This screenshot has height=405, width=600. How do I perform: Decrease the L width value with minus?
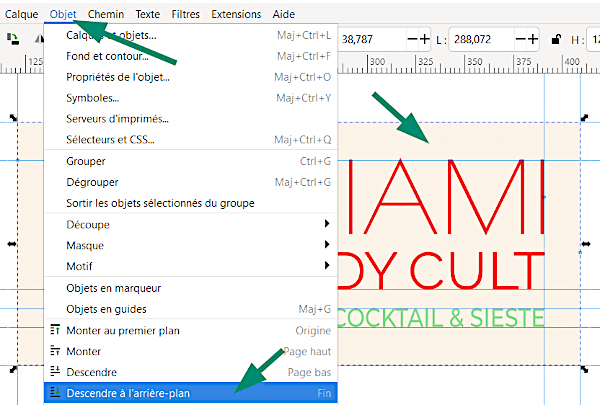(x=521, y=39)
